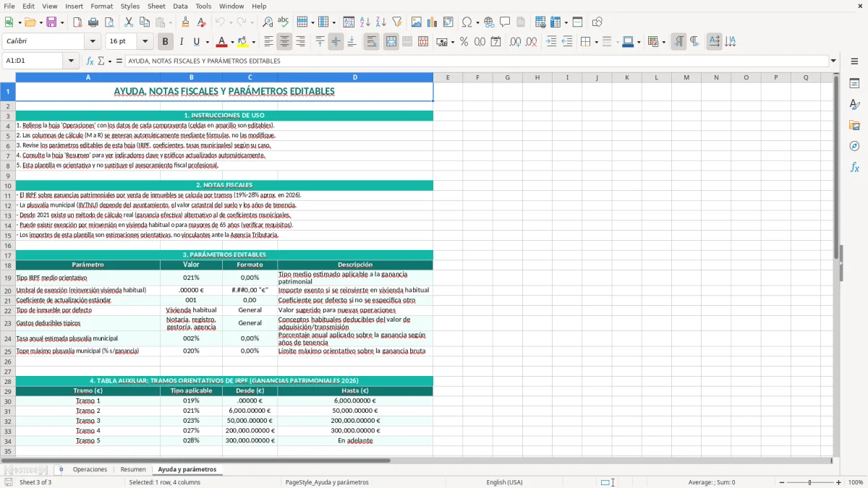
Task: Open the Data menu
Action: (180, 6)
